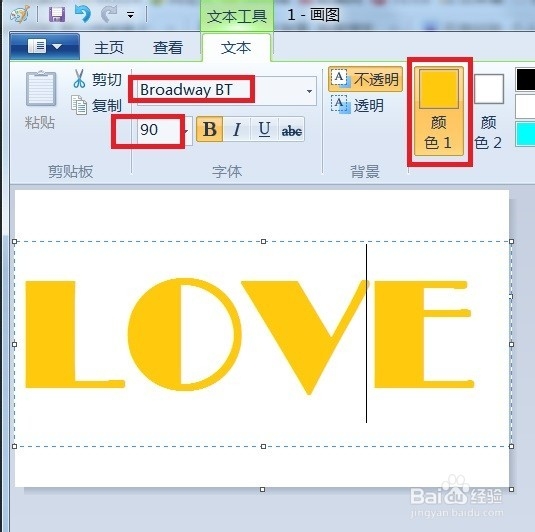Screen dimensions: 535x532
Task: Select 不透明 opaque background option
Action: (x=365, y=80)
